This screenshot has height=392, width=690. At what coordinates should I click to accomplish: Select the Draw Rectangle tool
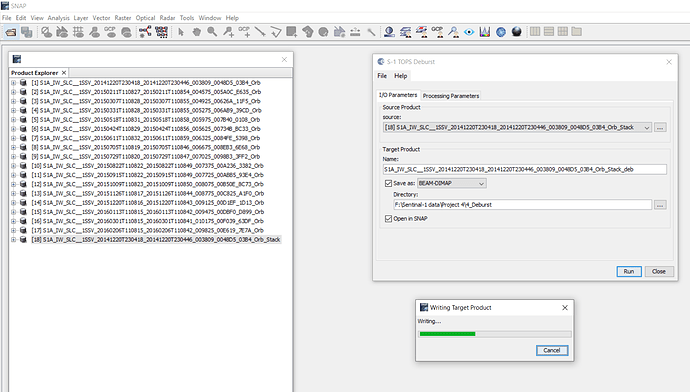tap(291, 32)
